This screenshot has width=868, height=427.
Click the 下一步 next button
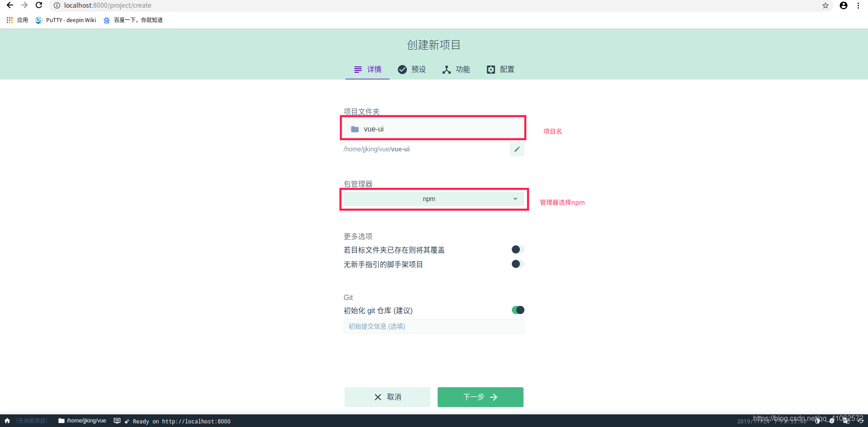click(481, 397)
